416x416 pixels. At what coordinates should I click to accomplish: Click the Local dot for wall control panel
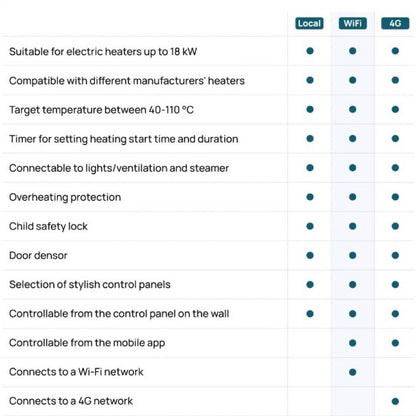tap(310, 314)
